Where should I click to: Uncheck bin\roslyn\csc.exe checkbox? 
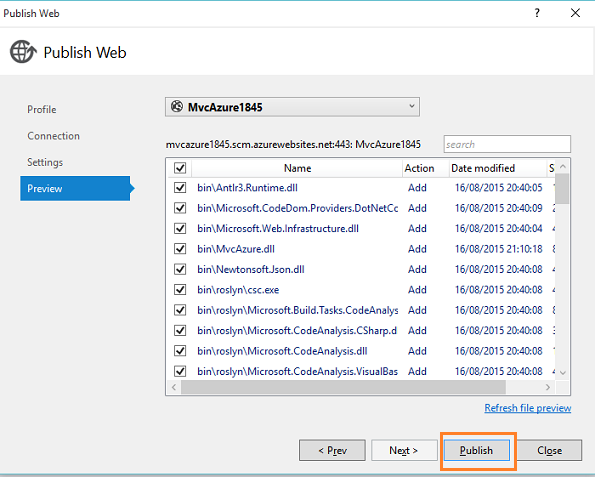coord(180,290)
